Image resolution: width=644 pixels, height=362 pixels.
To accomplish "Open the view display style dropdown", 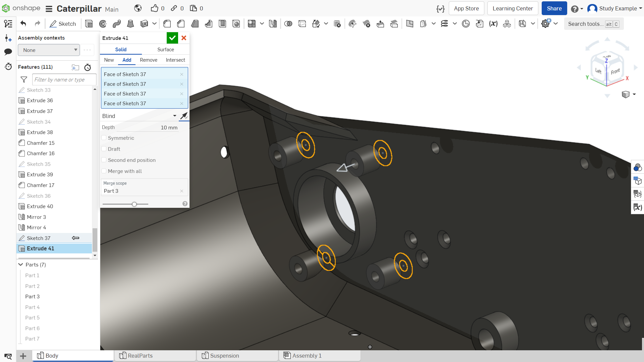I will (629, 95).
